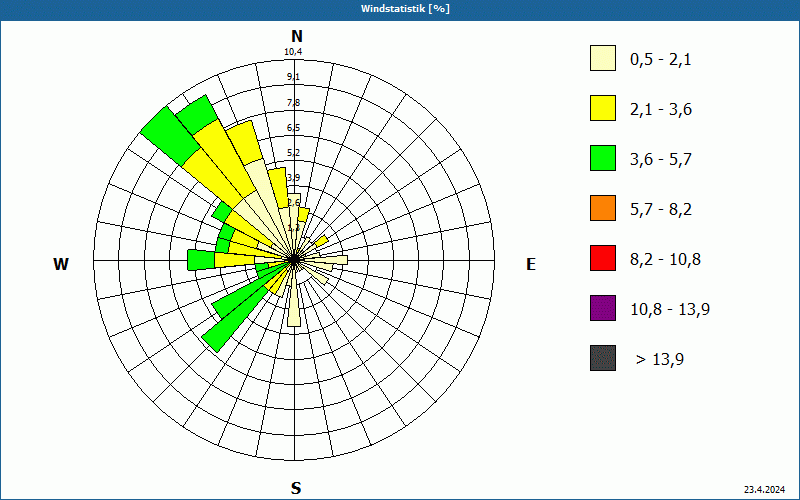Click the radial scale value 3,9
800x500 pixels.
(293, 178)
